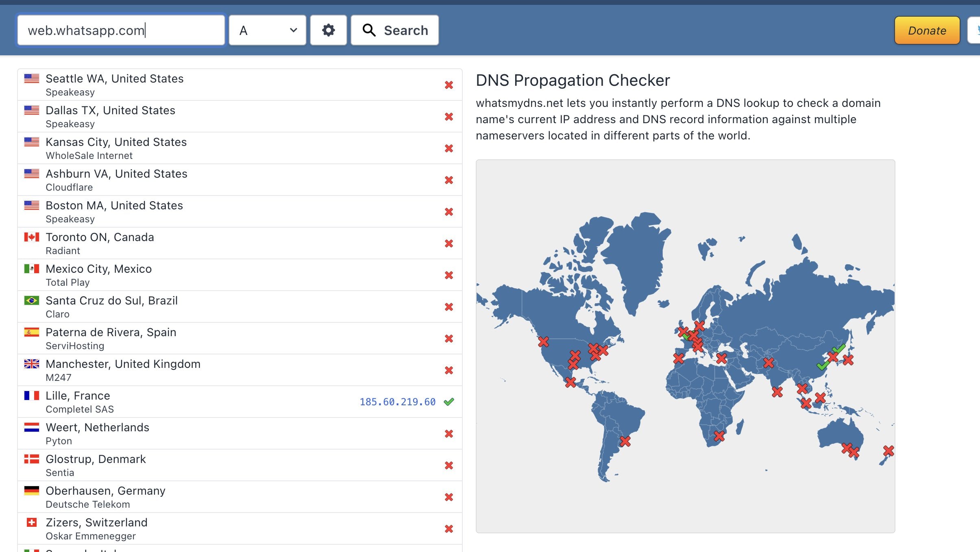Screen dimensions: 980x552
Task: Click the Search button
Action: pyautogui.click(x=394, y=30)
